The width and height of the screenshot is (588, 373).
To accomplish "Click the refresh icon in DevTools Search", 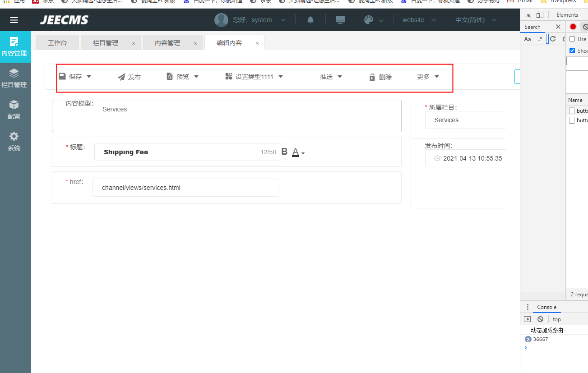I will [x=553, y=39].
